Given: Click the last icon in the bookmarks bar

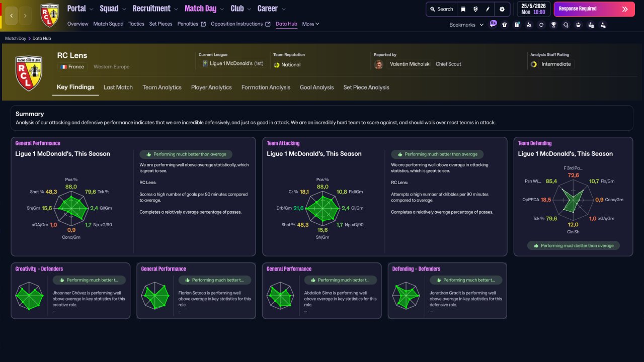Looking at the screenshot, I should click(x=603, y=25).
